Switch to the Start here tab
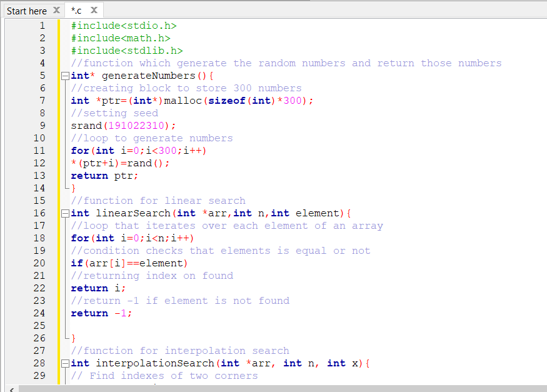This screenshot has height=392, width=547. [27, 10]
